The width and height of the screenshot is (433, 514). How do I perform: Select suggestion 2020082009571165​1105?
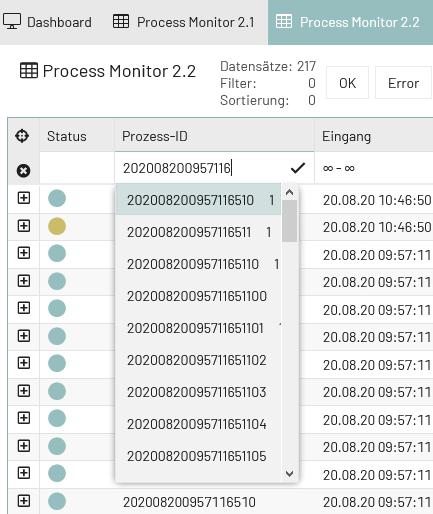pyautogui.click(x=198, y=456)
